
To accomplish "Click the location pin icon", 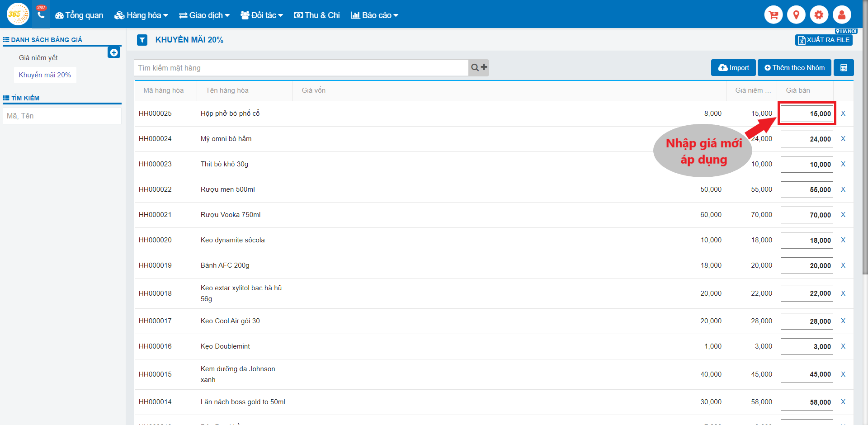I will [x=796, y=15].
